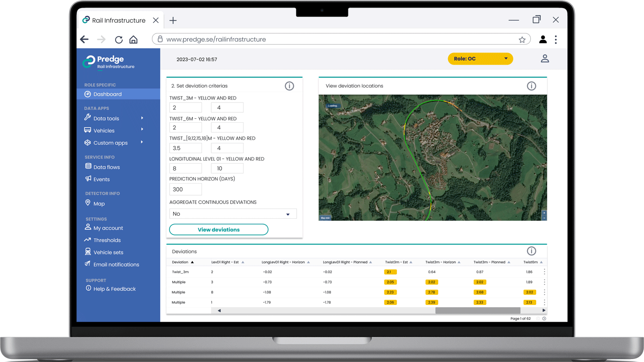Click Map view button on satellite map
Image resolution: width=644 pixels, height=362 pixels.
click(325, 218)
